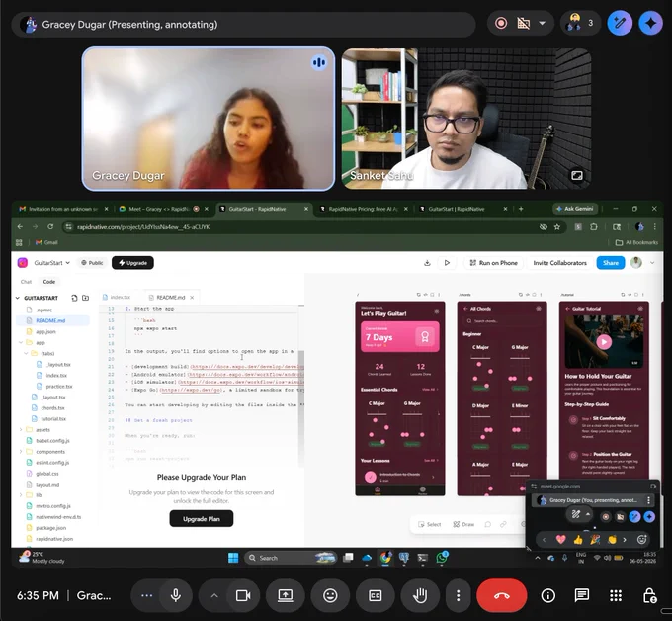Switch canvas to Select mode
672x621 pixels.
(429, 524)
